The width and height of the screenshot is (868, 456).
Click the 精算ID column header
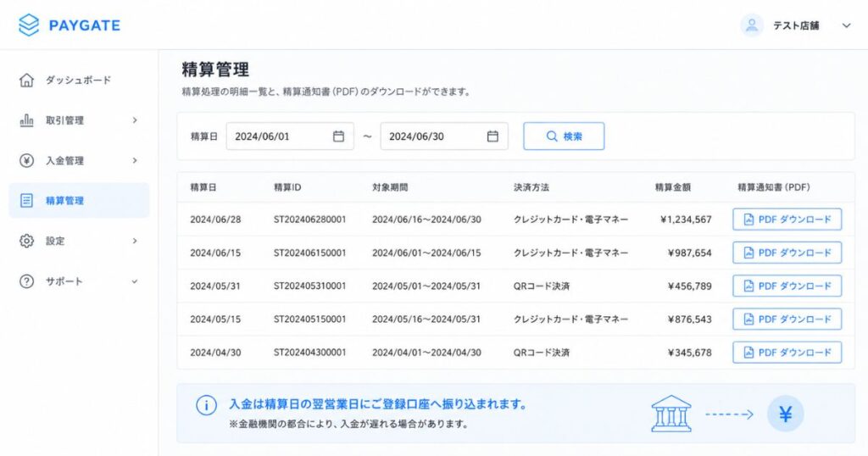287,187
